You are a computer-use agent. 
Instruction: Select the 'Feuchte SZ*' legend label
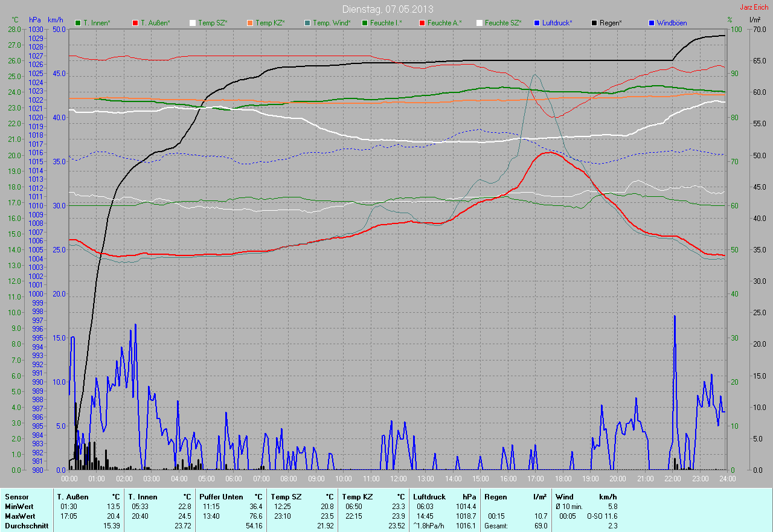(503, 23)
